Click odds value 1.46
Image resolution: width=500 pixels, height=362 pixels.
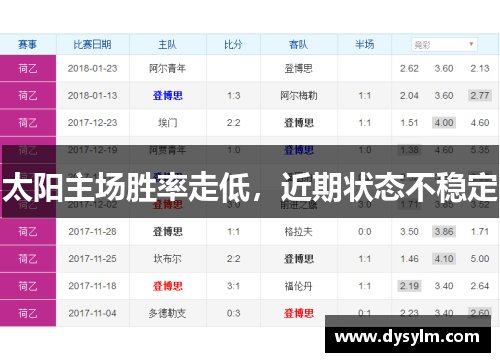(409, 259)
